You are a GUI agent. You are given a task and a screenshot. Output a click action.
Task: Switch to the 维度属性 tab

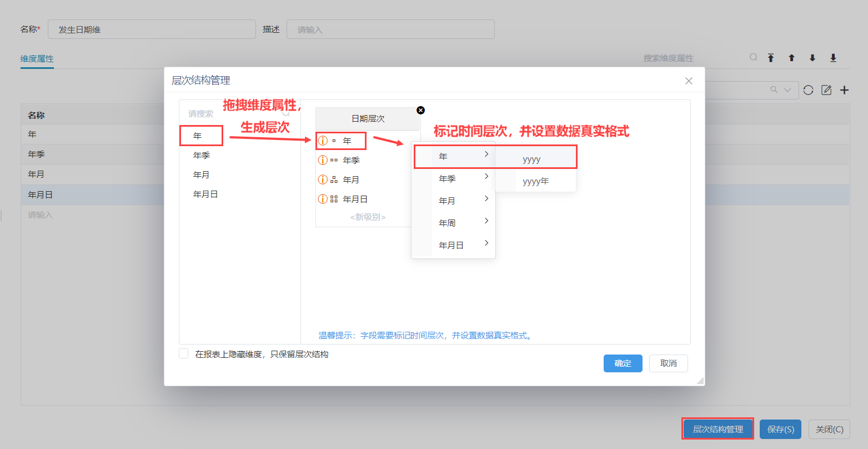pyautogui.click(x=37, y=58)
